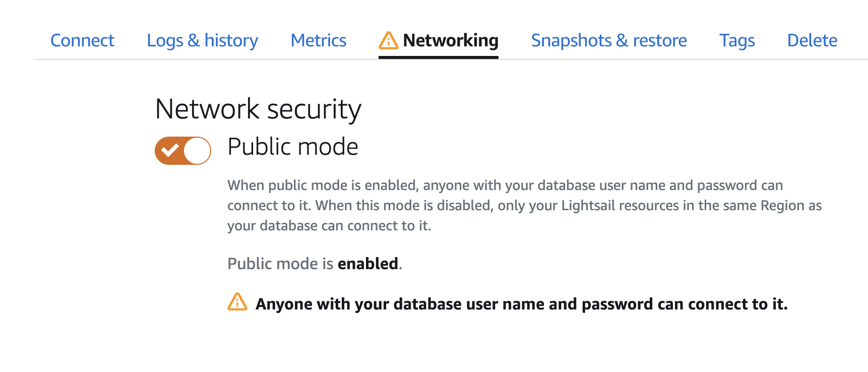Switch to the Logs & history tab
The height and width of the screenshot is (372, 868).
202,40
